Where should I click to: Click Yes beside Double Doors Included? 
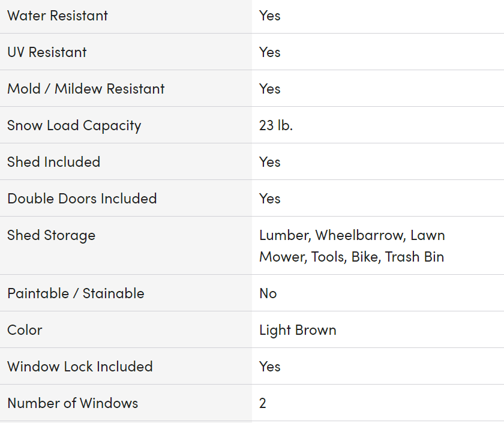(x=269, y=199)
